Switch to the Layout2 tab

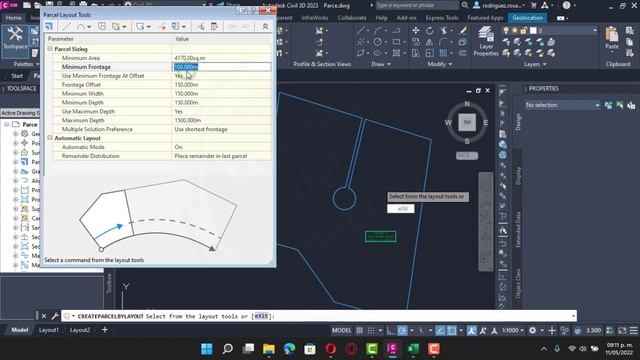(x=80, y=330)
